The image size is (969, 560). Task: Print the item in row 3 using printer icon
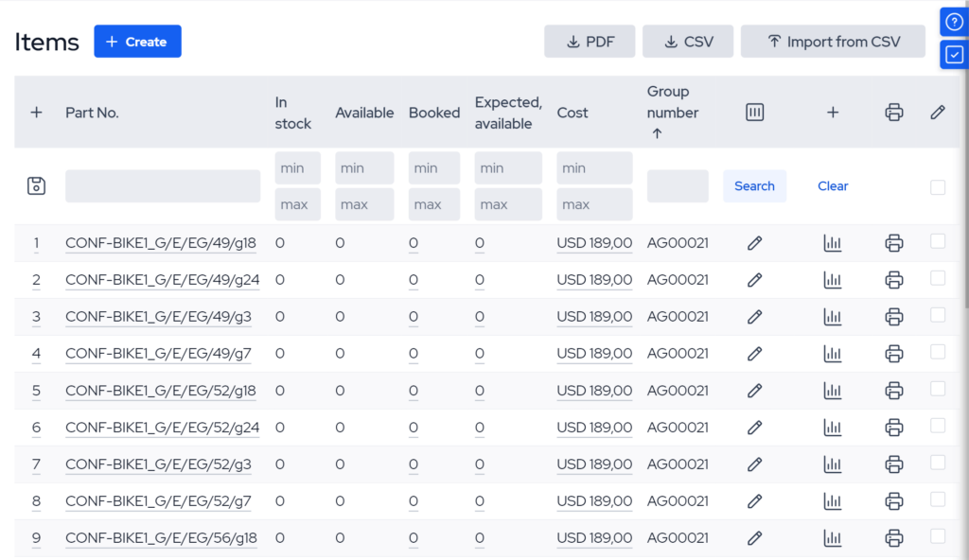894,317
